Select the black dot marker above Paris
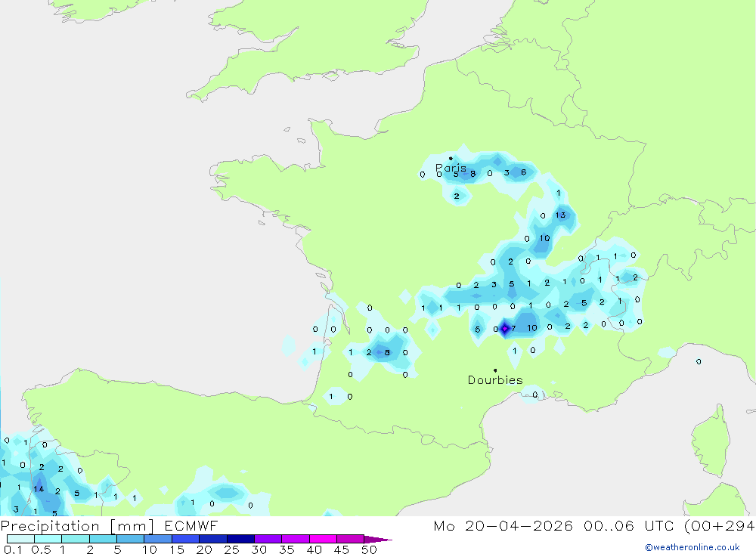Image resolution: width=756 pixels, height=554 pixels. pyautogui.click(x=451, y=158)
